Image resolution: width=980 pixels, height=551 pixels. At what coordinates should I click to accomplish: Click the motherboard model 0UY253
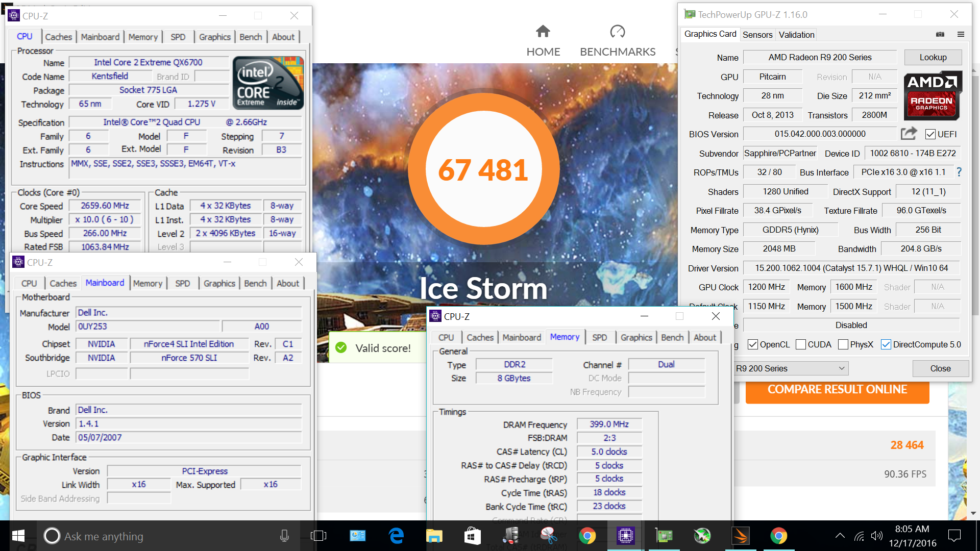coord(148,326)
